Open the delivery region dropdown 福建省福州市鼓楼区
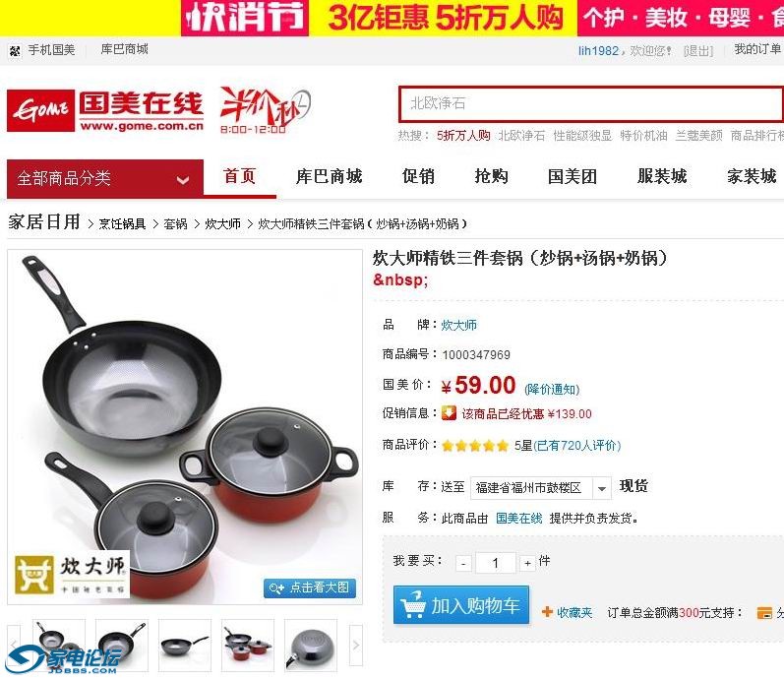The height and width of the screenshot is (680, 784). click(x=540, y=487)
